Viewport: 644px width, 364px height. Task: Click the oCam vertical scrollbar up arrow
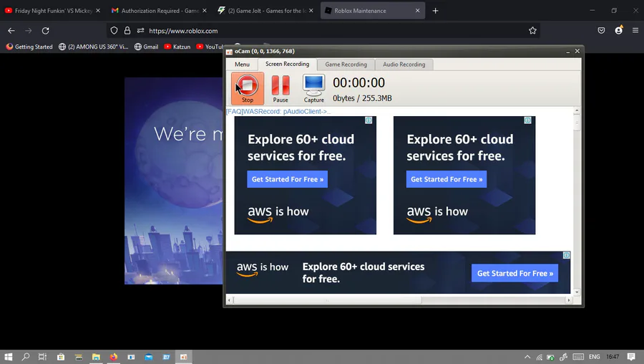coord(577,110)
